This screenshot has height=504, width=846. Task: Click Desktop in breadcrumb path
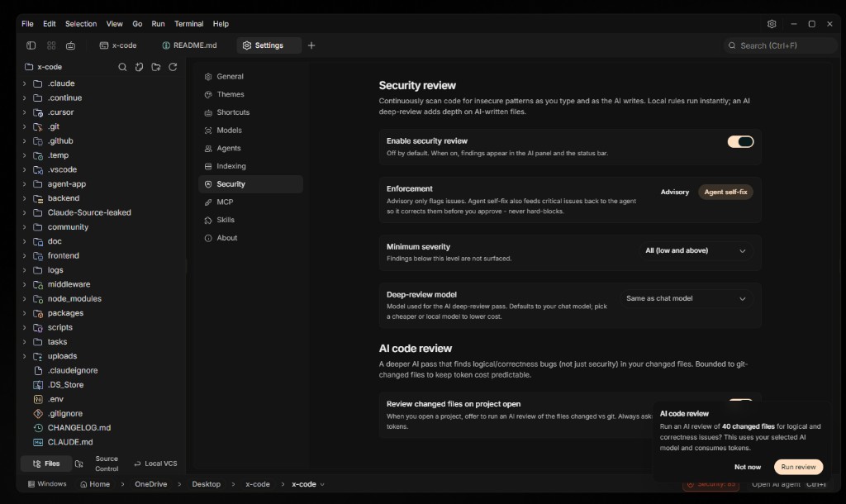click(206, 484)
